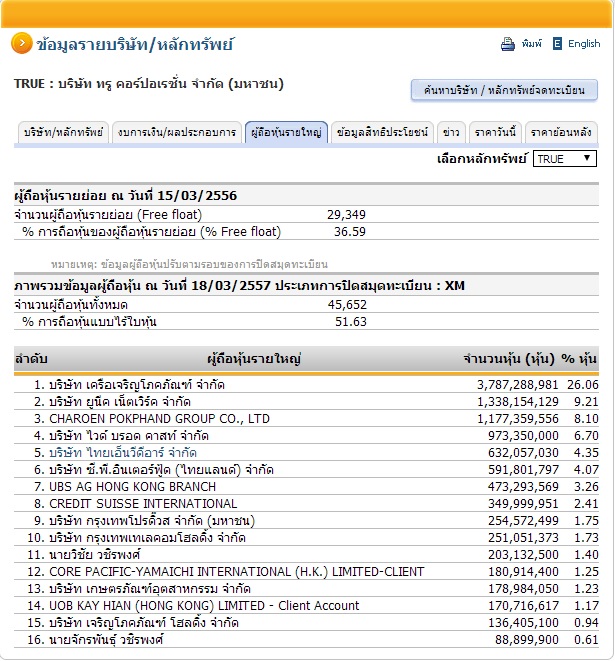This screenshot has width=615, height=661.
Task: Click share percentage 26.06
Action: pyautogui.click(x=583, y=384)
